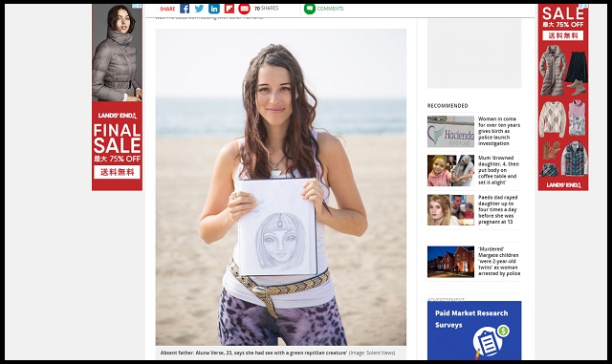Viewport: 612px width, 364px height.
Task: Share article on Facebook
Action: click(x=185, y=9)
